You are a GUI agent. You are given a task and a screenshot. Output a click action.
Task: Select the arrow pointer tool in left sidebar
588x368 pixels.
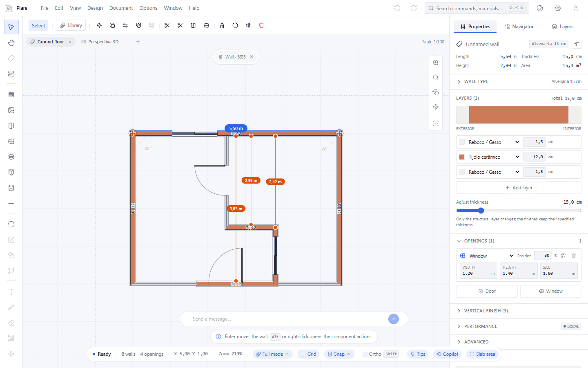pos(11,27)
